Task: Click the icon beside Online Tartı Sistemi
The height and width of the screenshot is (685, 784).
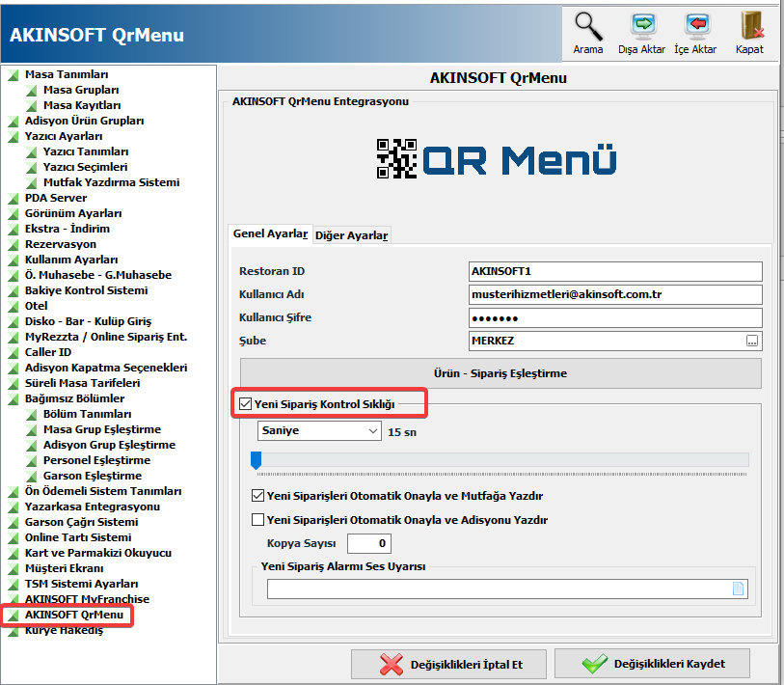Action: click(14, 538)
